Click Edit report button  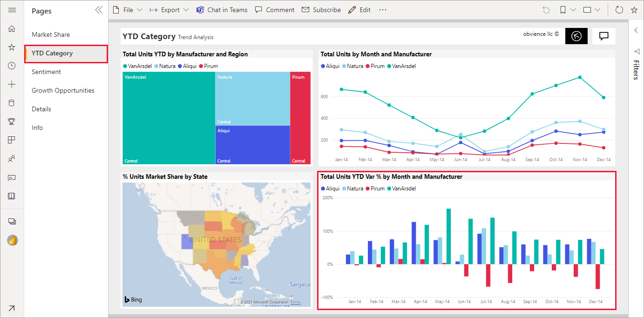coord(359,10)
